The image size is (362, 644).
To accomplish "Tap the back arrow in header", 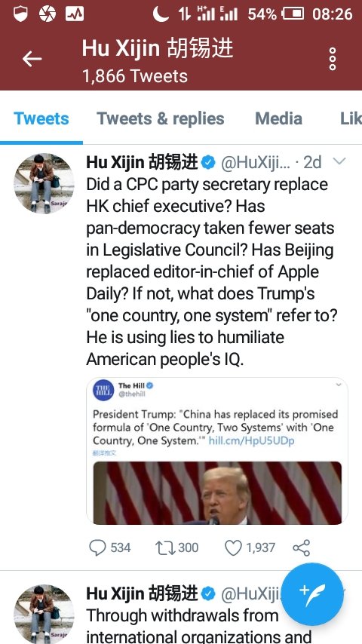I will [32, 59].
